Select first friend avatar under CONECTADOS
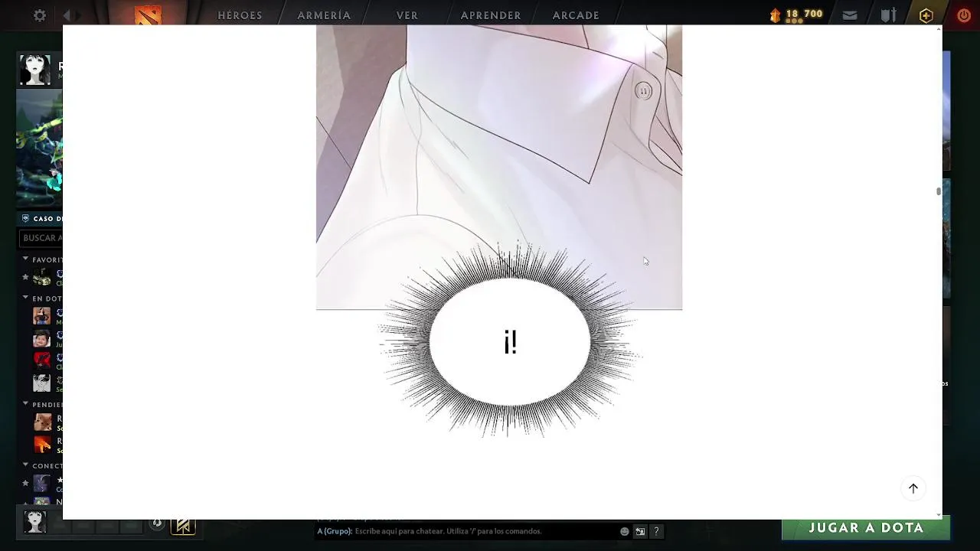980x551 pixels. [41, 483]
